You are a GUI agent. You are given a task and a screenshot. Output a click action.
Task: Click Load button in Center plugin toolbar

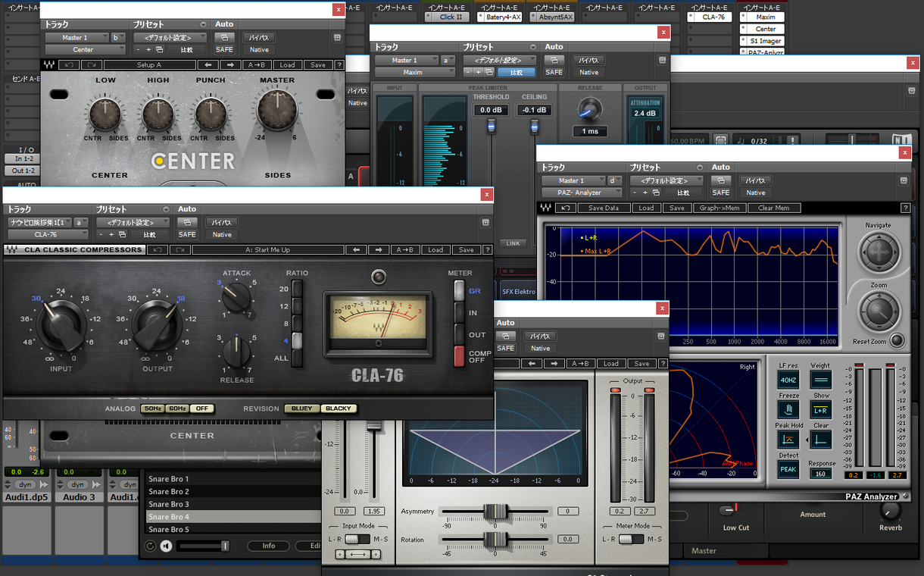(286, 65)
